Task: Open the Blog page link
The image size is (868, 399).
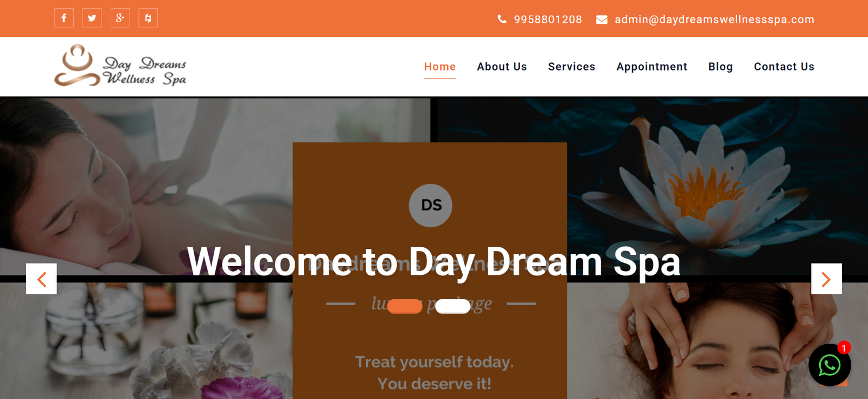Action: click(720, 67)
